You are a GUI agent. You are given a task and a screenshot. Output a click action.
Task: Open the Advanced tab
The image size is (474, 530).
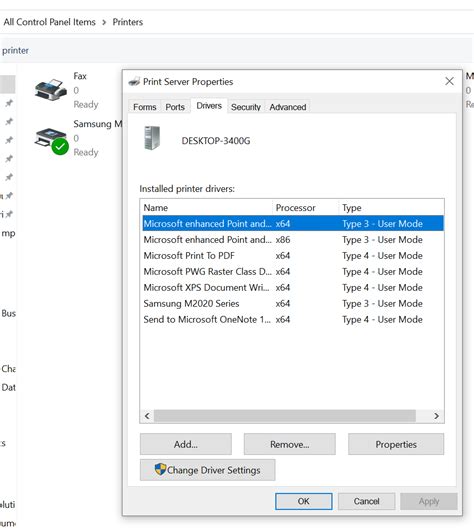pyautogui.click(x=288, y=107)
